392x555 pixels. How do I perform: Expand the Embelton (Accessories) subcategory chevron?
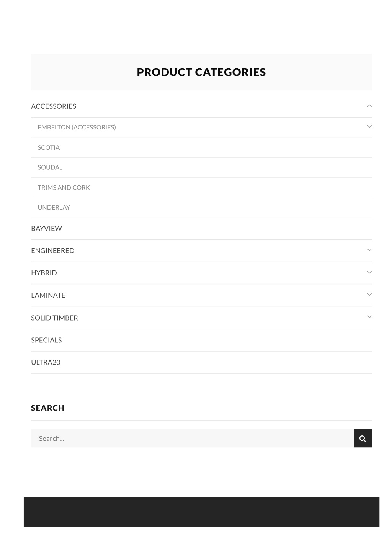coord(369,126)
